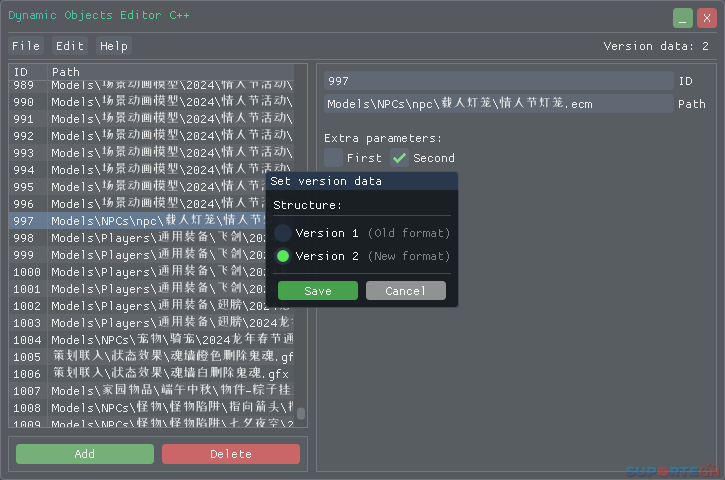Click the Path column header
The image size is (725, 480).
pyautogui.click(x=66, y=72)
